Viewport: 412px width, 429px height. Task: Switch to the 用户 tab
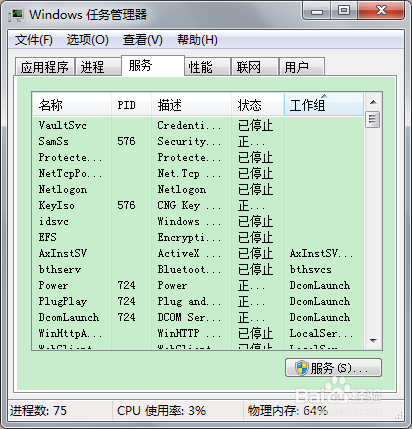pos(301,67)
